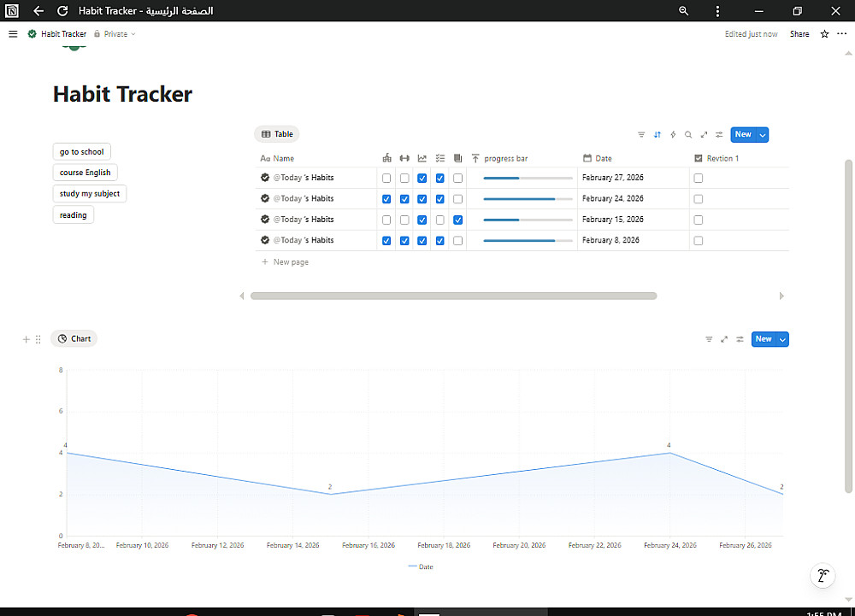Add a row with the table New button

[743, 134]
